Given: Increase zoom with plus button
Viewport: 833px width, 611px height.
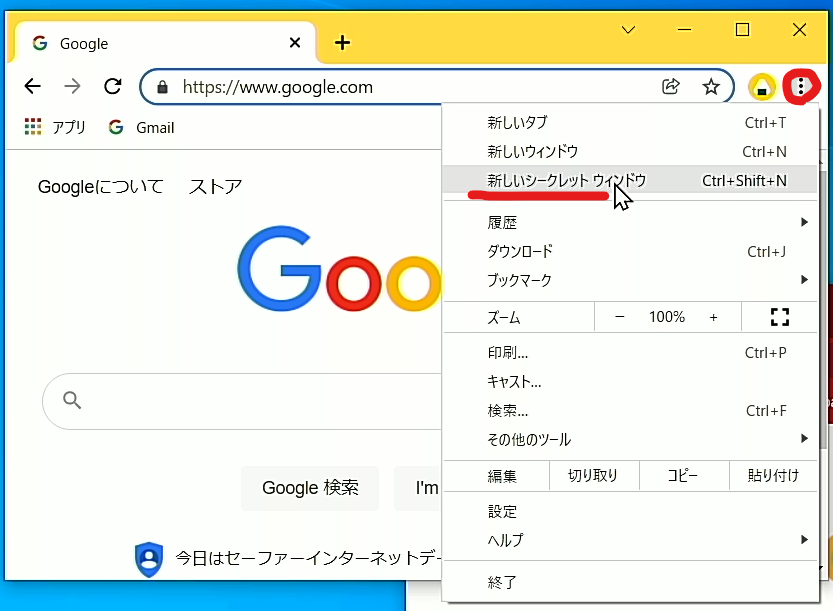Looking at the screenshot, I should click(713, 317).
